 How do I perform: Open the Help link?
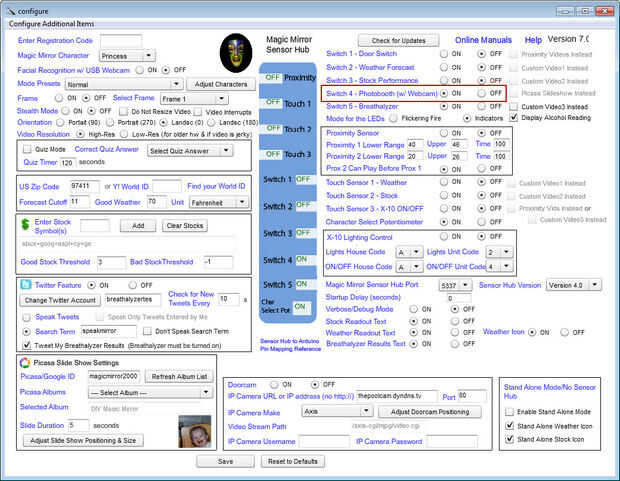pos(533,40)
